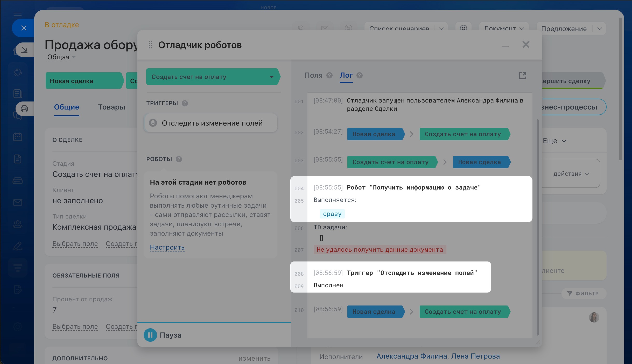Click the help icon next to Роботы

coord(179,159)
